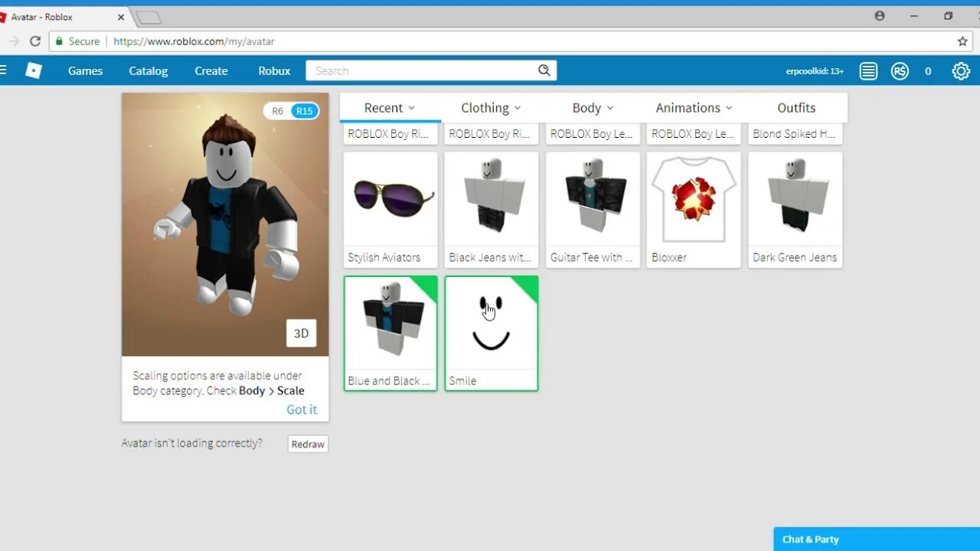
Task: Unequip the Smile face item
Action: (x=492, y=334)
